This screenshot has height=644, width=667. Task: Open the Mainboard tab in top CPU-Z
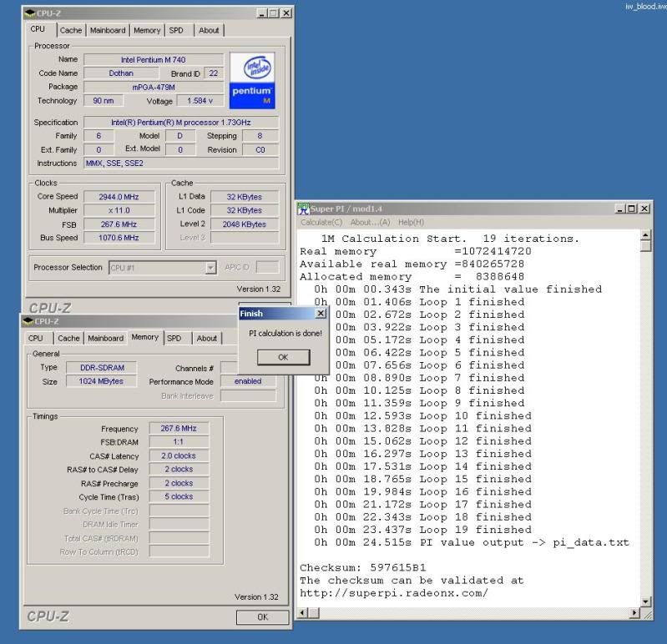pyautogui.click(x=108, y=30)
